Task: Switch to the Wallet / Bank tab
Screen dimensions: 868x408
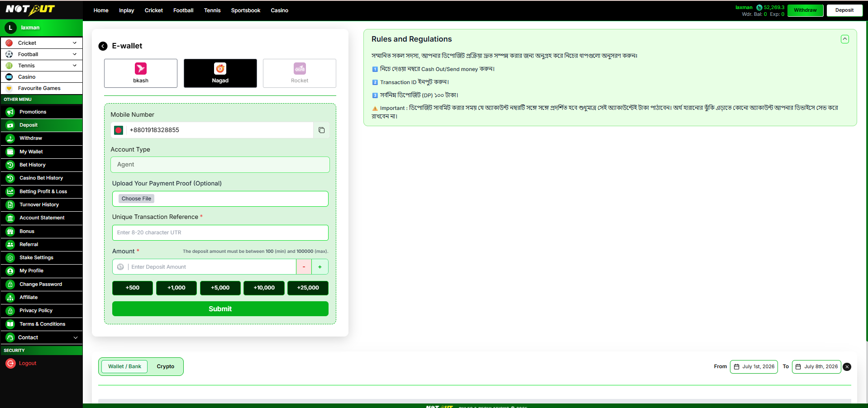Action: click(124, 367)
